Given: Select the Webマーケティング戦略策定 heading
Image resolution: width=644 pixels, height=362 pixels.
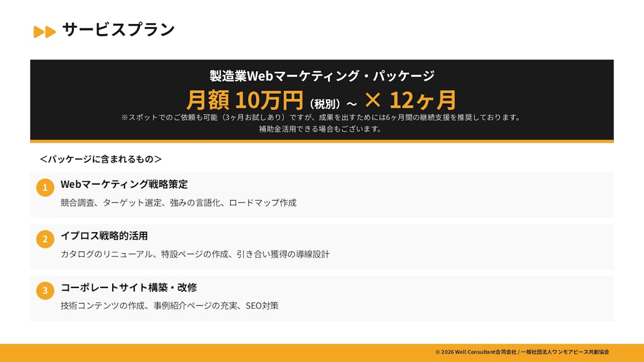Looking at the screenshot, I should pyautogui.click(x=124, y=184).
